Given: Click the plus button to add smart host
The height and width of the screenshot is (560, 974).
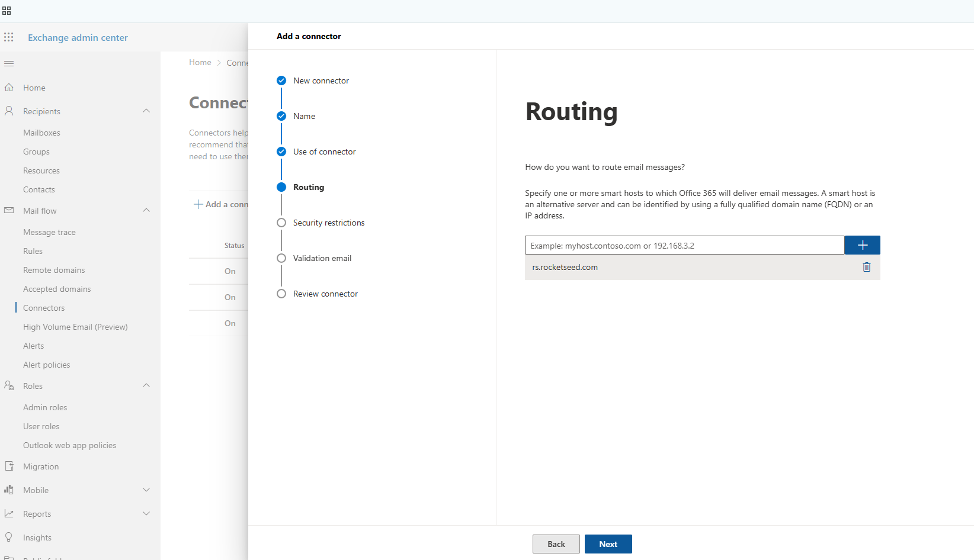Looking at the screenshot, I should (862, 245).
